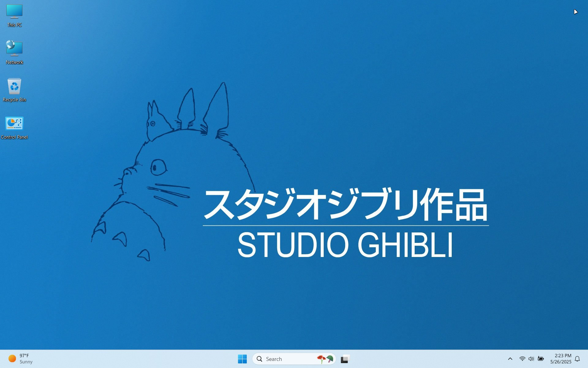Click the taskbar Search box

(x=294, y=359)
